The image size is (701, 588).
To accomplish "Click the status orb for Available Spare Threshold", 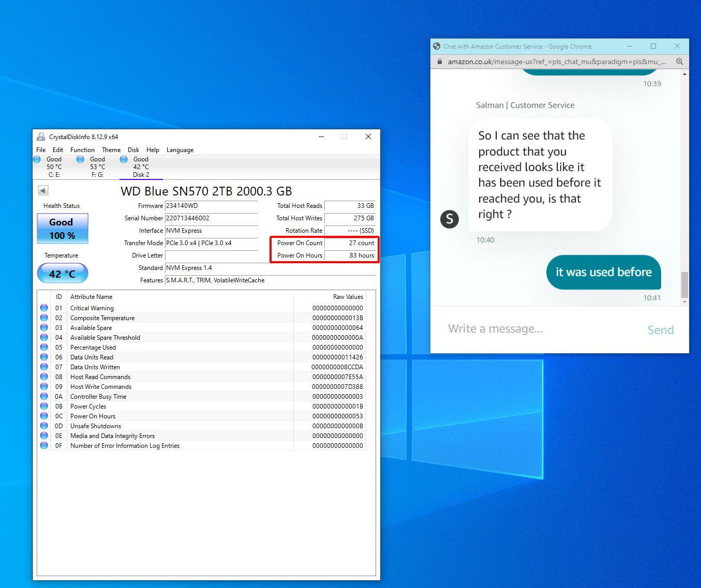I will [x=44, y=337].
